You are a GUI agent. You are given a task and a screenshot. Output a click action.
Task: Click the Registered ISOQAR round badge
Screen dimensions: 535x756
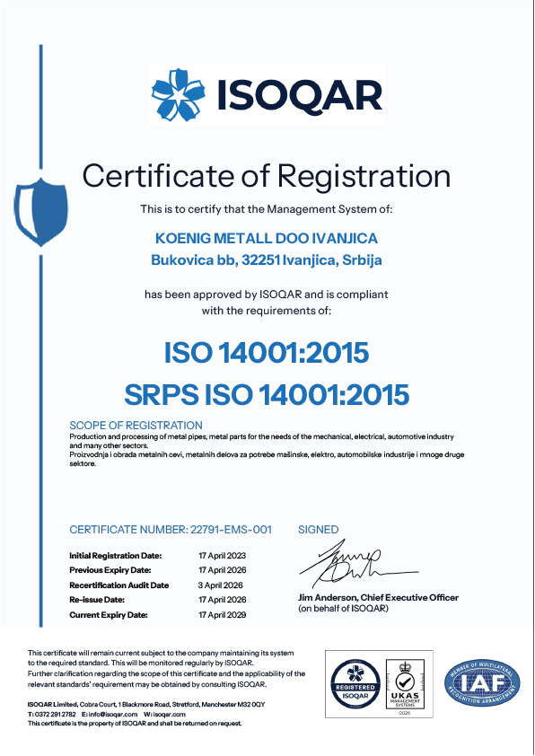(x=355, y=684)
